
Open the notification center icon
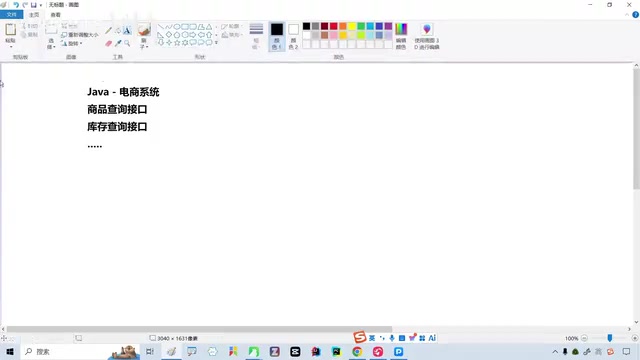627,351
